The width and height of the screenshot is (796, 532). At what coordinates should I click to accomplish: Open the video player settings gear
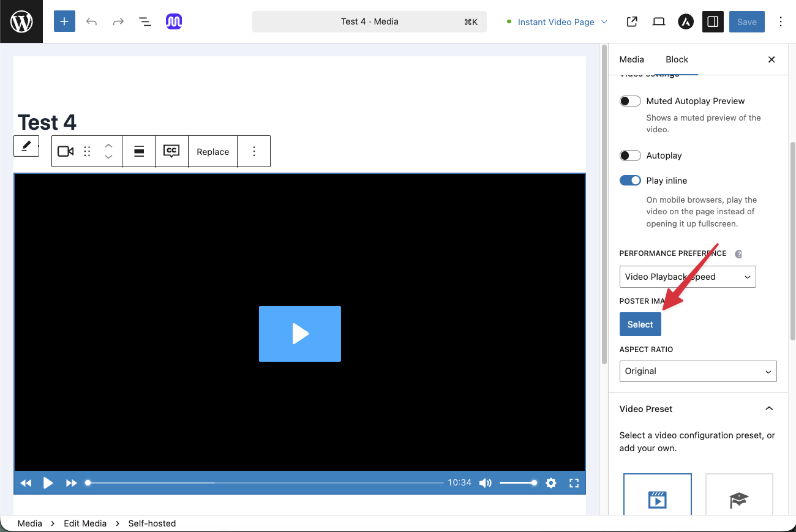[551, 483]
